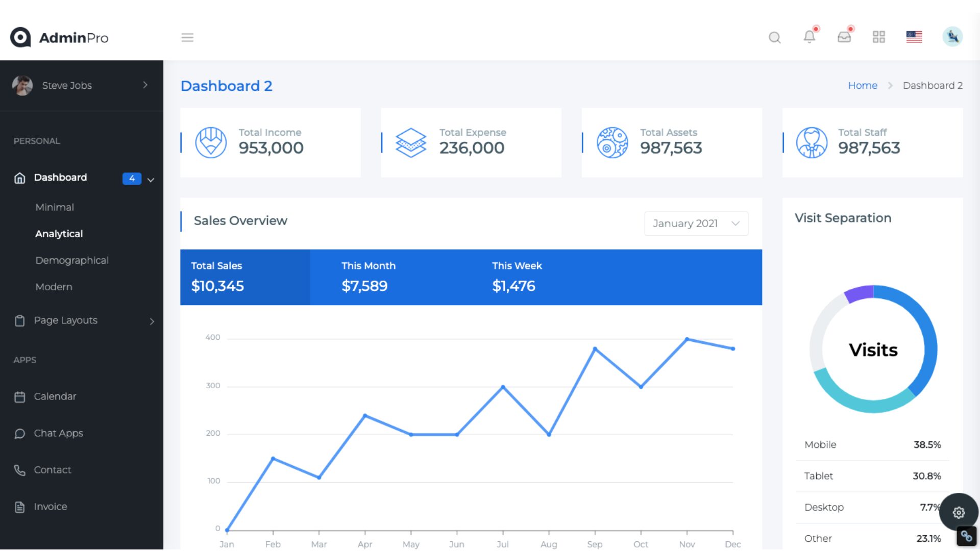Click the Sep data point on chart

coord(595,349)
